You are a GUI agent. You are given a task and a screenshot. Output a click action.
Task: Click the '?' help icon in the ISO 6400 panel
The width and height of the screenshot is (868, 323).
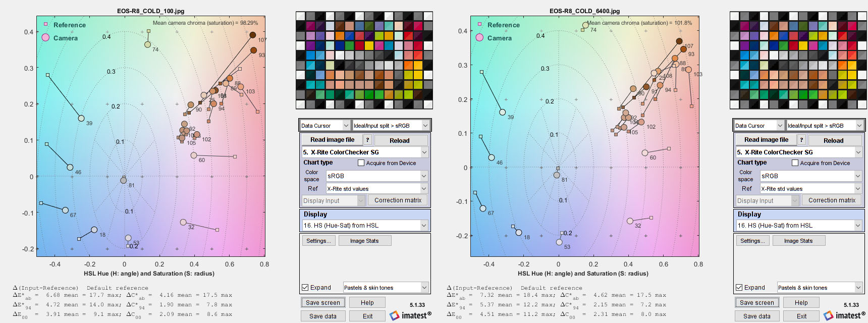coord(801,140)
